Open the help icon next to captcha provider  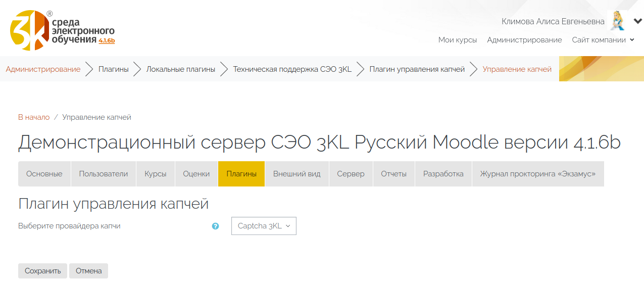coord(216,226)
